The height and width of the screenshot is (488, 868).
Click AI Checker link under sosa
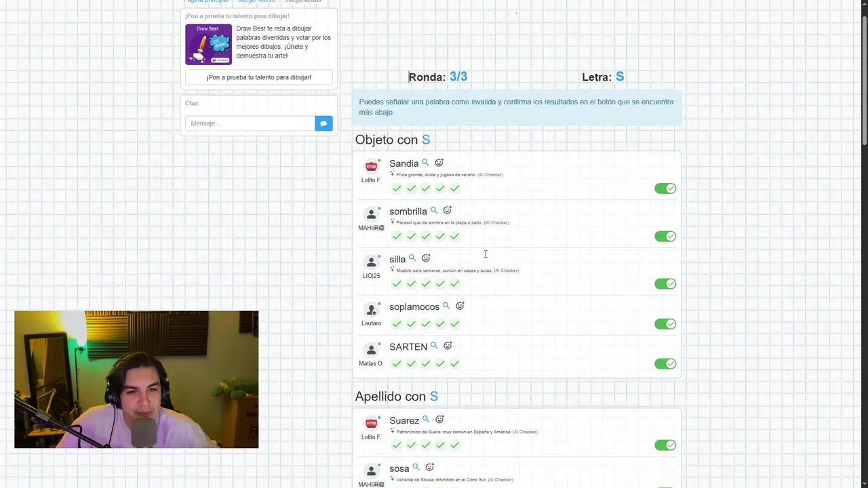tap(500, 480)
